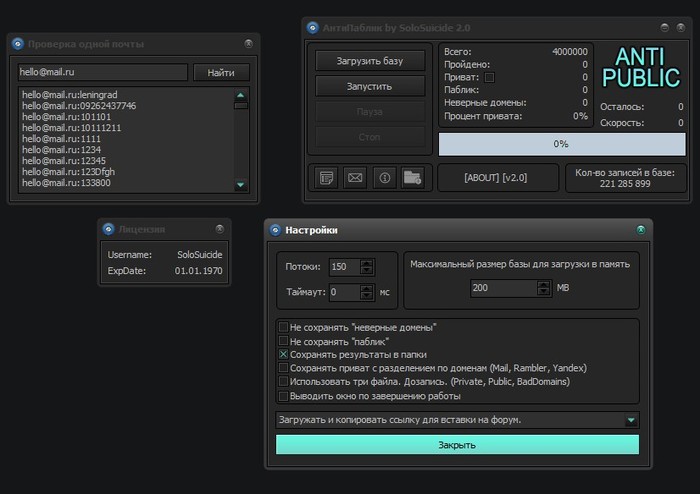The height and width of the screenshot is (494, 700).
Task: Select result row hello@mail.ru:123Dfgh
Action: [69, 172]
